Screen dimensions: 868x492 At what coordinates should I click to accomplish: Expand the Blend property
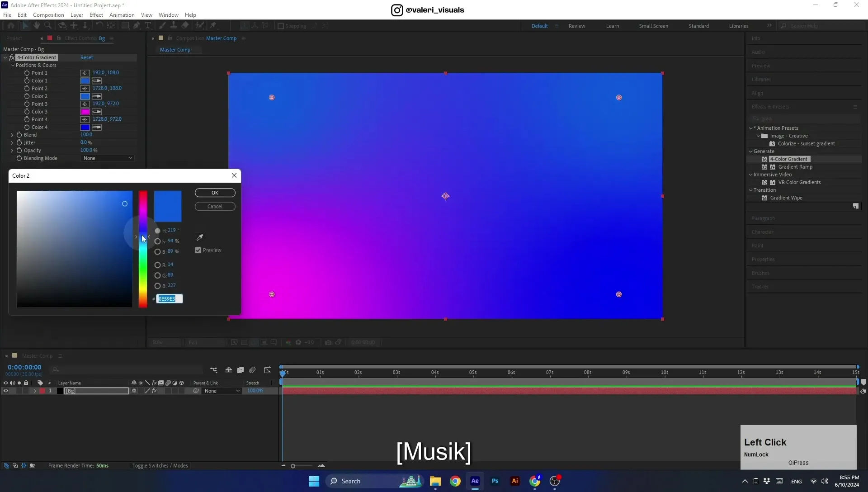pos(12,135)
